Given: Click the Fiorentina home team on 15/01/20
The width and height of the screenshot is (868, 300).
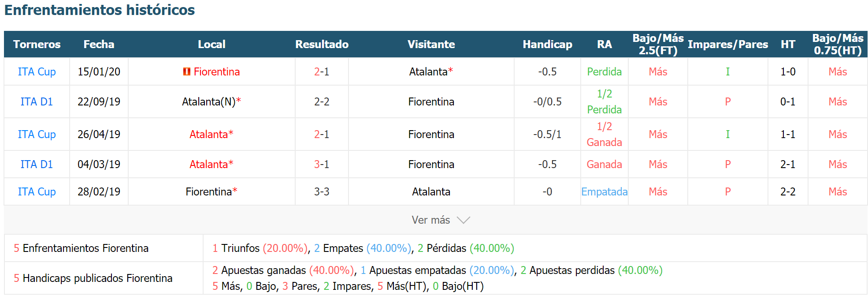Looking at the screenshot, I should click(217, 71).
